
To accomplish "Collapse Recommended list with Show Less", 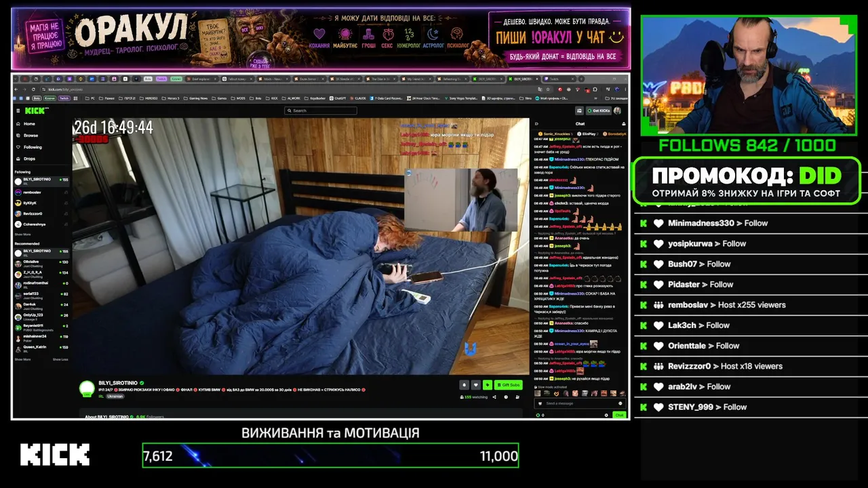I will click(x=60, y=359).
